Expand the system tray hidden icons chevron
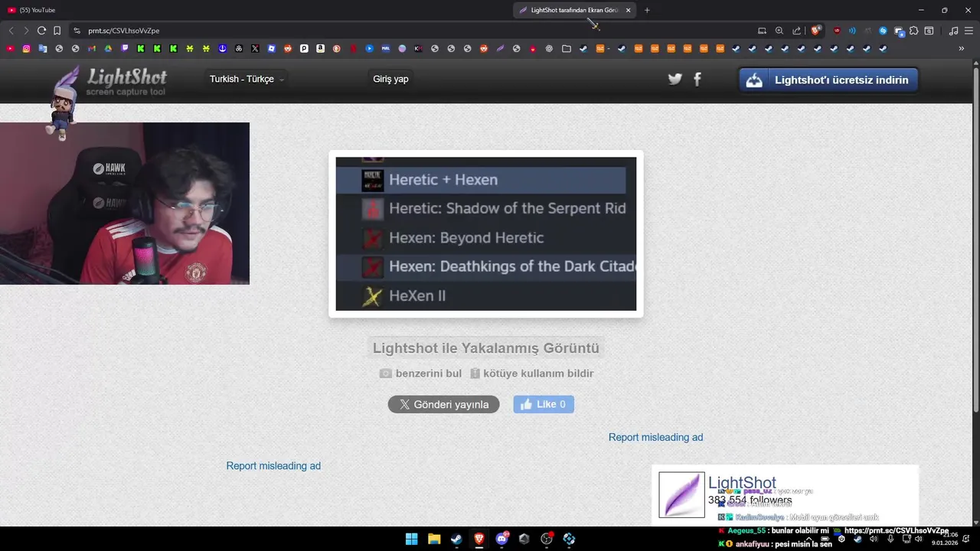 [x=808, y=539]
